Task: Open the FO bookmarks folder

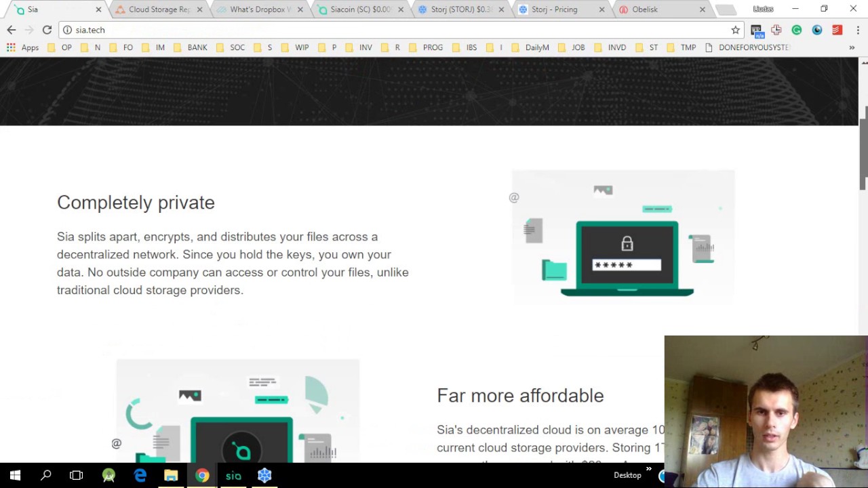Action: pos(121,47)
